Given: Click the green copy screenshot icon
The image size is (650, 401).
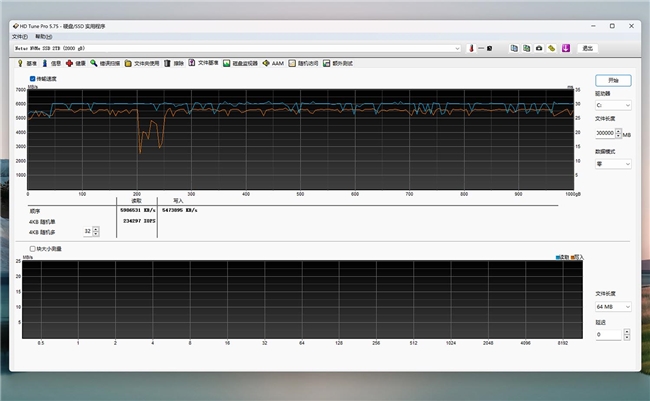Looking at the screenshot, I should [x=526, y=49].
